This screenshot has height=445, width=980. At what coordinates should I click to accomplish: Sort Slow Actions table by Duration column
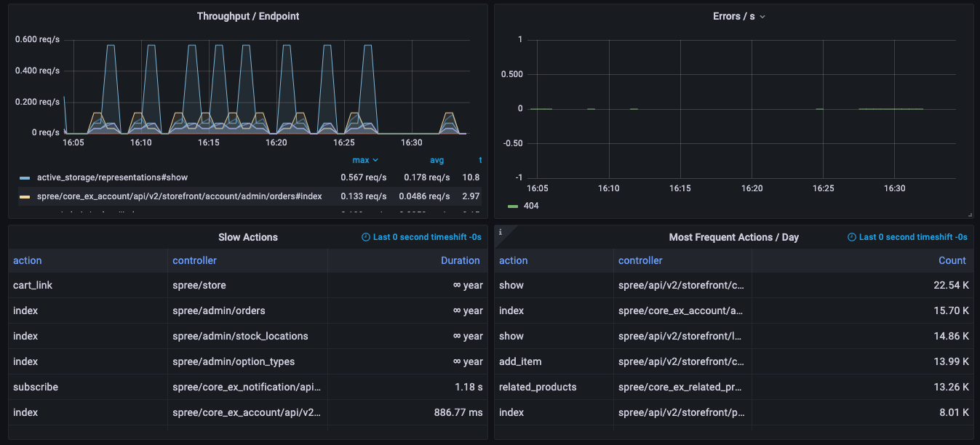[460, 260]
